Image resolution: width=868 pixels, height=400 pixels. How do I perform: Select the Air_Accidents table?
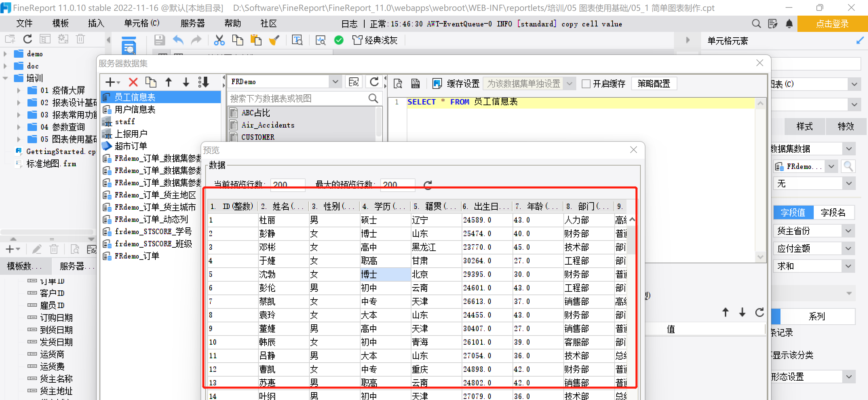(268, 125)
